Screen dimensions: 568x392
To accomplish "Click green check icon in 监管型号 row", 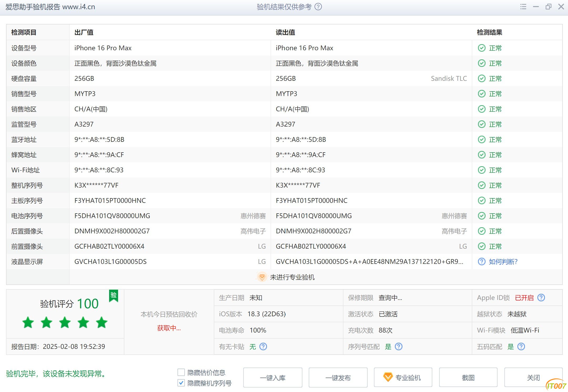I will [x=481, y=124].
